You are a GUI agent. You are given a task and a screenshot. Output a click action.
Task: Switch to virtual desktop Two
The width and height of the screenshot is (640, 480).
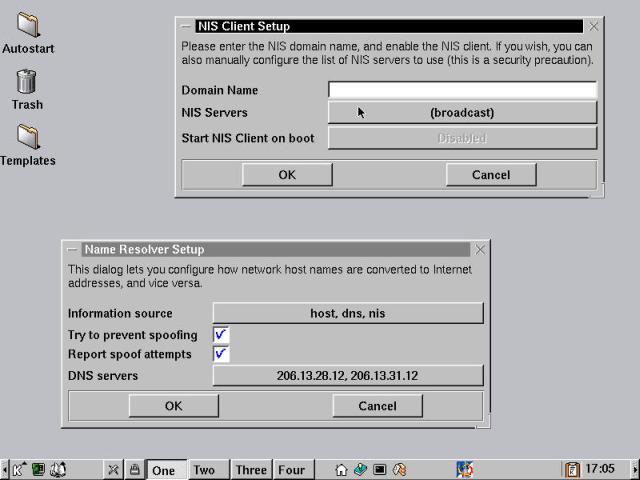tap(204, 470)
